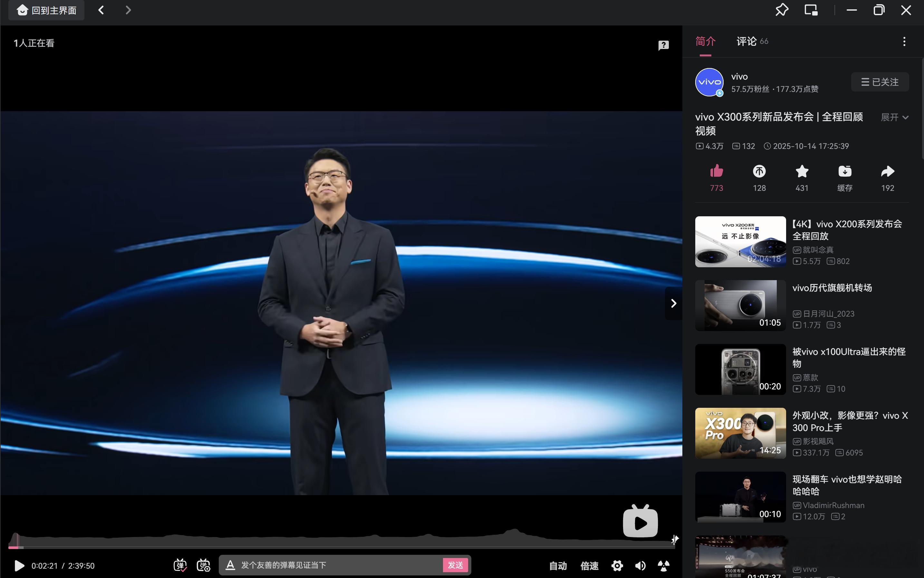Image resolution: width=924 pixels, height=578 pixels.
Task: Give coins to the video
Action: [x=759, y=171]
